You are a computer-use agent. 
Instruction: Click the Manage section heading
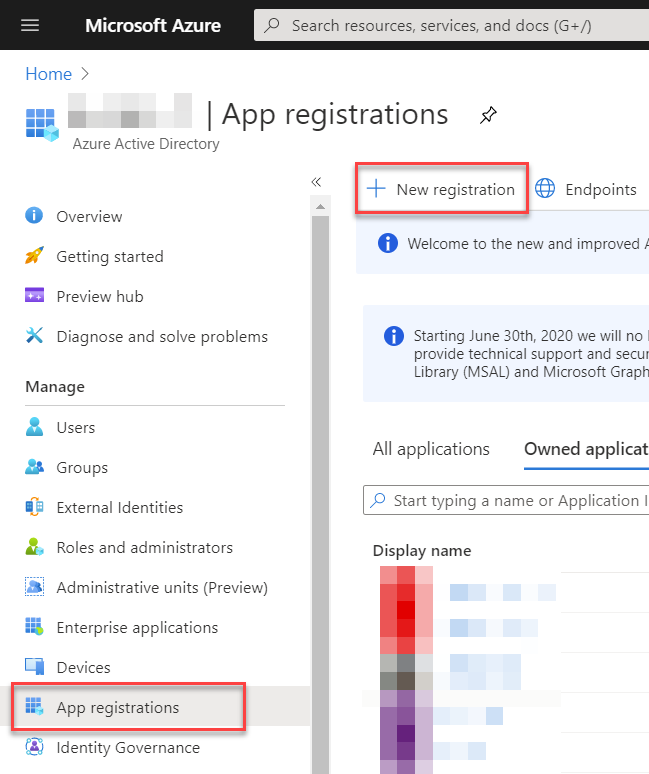tap(55, 387)
